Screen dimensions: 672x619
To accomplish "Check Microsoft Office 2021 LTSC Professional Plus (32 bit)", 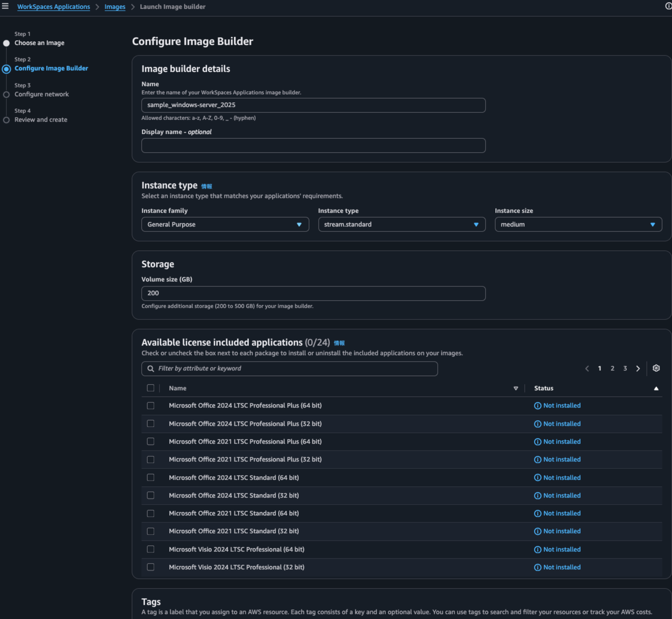I will (x=150, y=460).
